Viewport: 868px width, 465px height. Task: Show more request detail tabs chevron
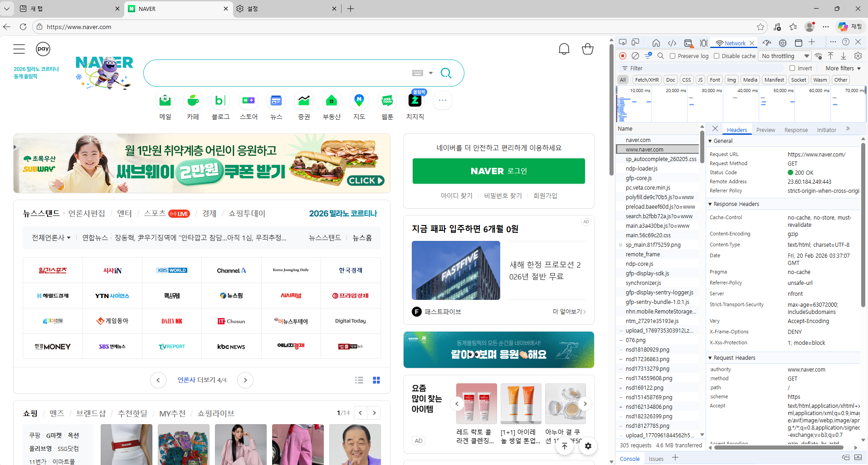click(848, 129)
